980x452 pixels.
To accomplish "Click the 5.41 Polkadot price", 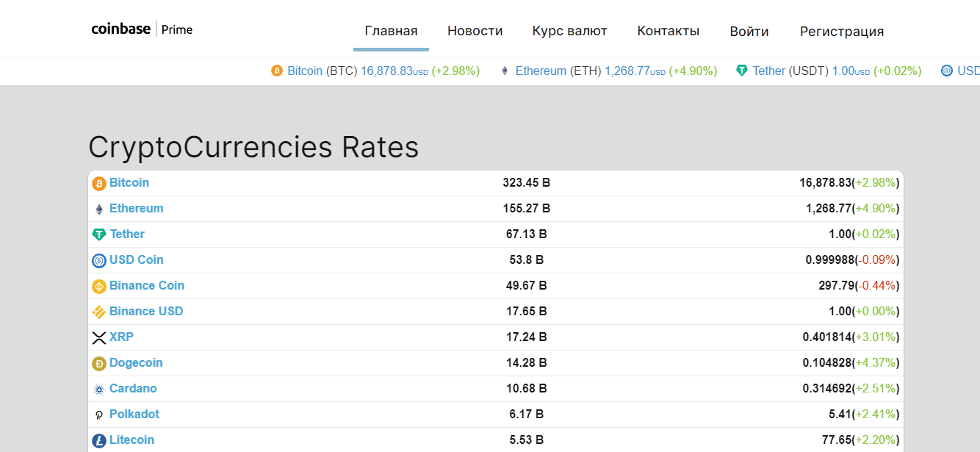I will tap(840, 414).
